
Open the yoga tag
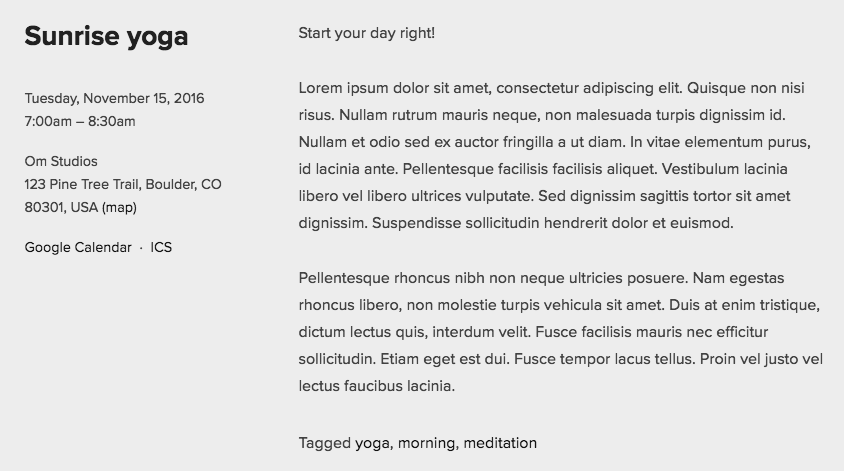click(372, 443)
